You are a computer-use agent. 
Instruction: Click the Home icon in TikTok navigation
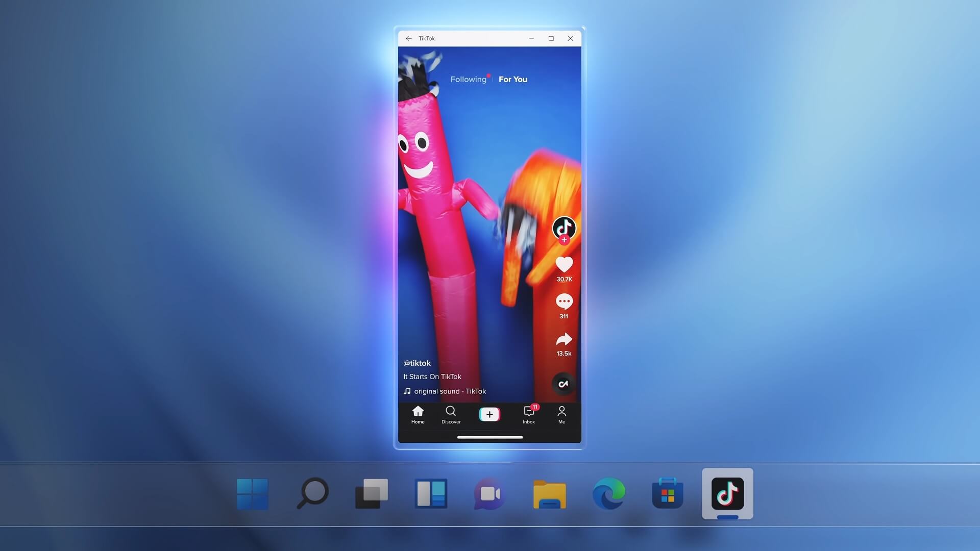point(418,413)
